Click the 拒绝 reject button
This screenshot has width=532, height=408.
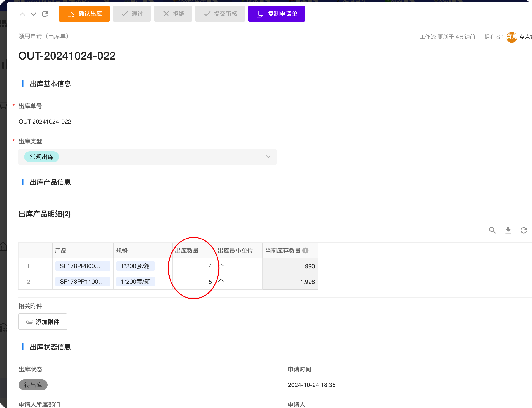pos(173,14)
